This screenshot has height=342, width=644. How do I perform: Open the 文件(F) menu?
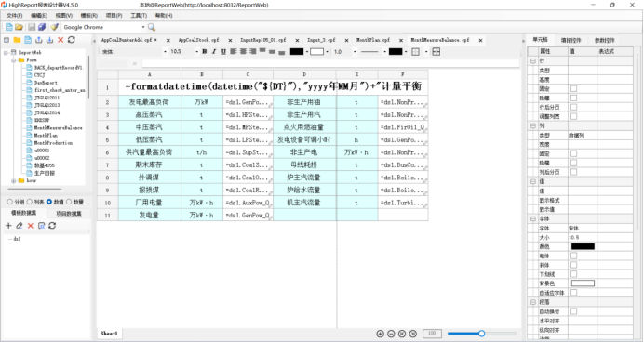[x=14, y=15]
